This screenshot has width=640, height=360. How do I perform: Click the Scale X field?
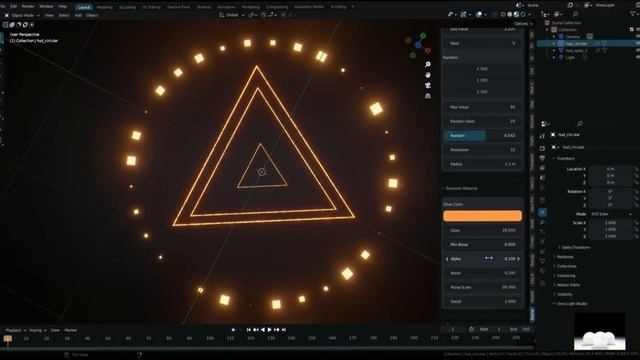pos(611,223)
